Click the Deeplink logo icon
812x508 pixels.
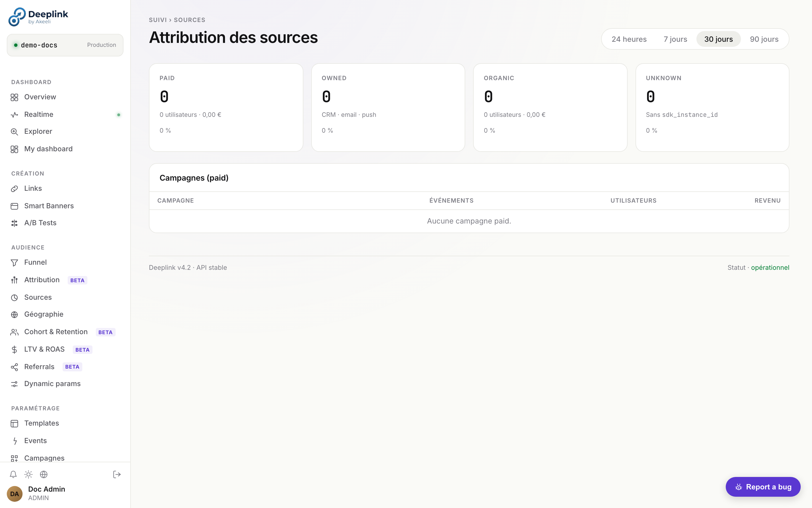pos(17,17)
